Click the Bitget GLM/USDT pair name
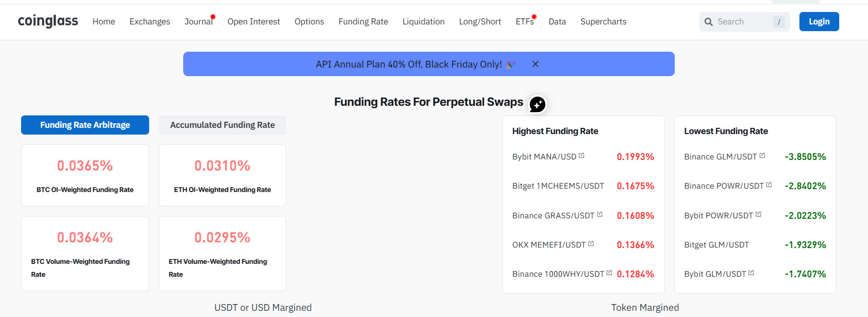The width and height of the screenshot is (868, 317). (716, 245)
